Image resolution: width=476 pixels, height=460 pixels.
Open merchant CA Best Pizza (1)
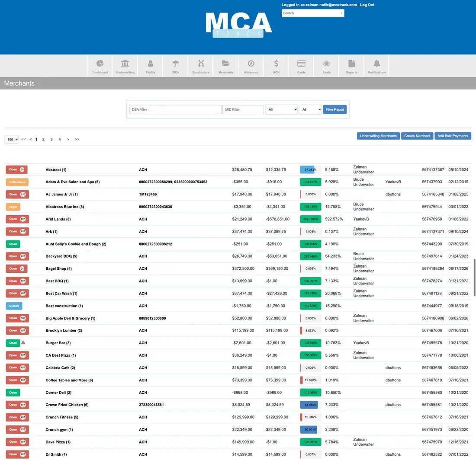(61, 355)
